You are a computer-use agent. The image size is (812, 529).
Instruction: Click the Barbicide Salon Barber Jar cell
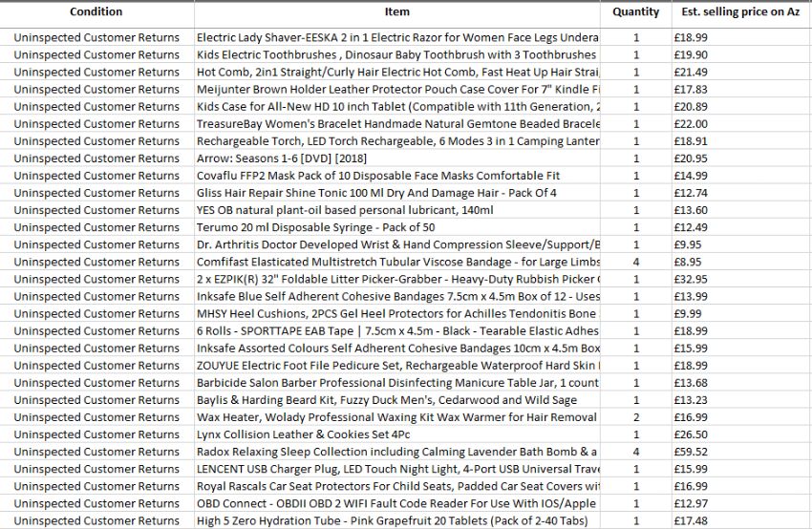click(397, 383)
